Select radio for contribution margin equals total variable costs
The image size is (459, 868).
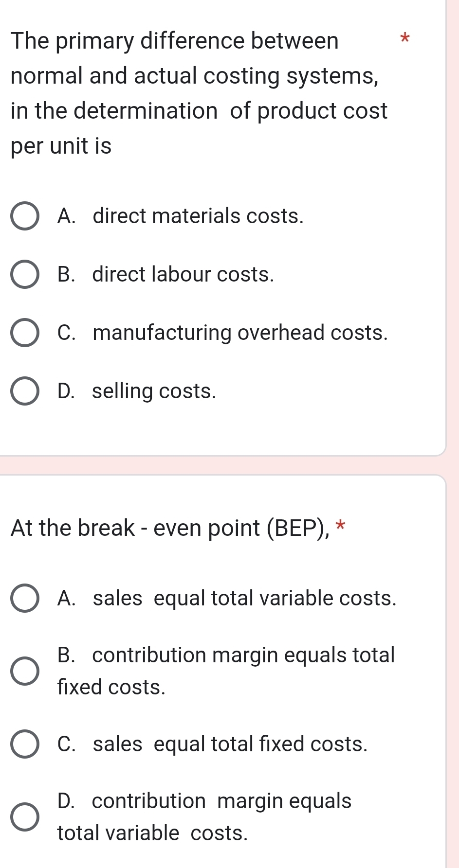tap(25, 817)
